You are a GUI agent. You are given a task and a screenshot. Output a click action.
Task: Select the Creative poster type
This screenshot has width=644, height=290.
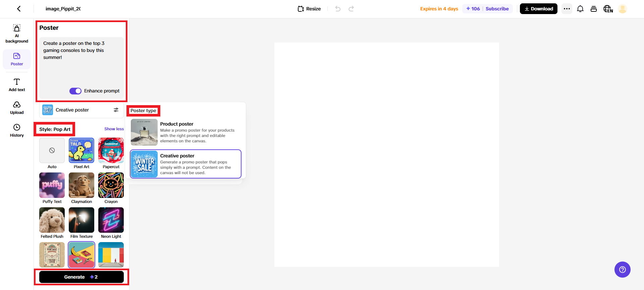coord(186,164)
